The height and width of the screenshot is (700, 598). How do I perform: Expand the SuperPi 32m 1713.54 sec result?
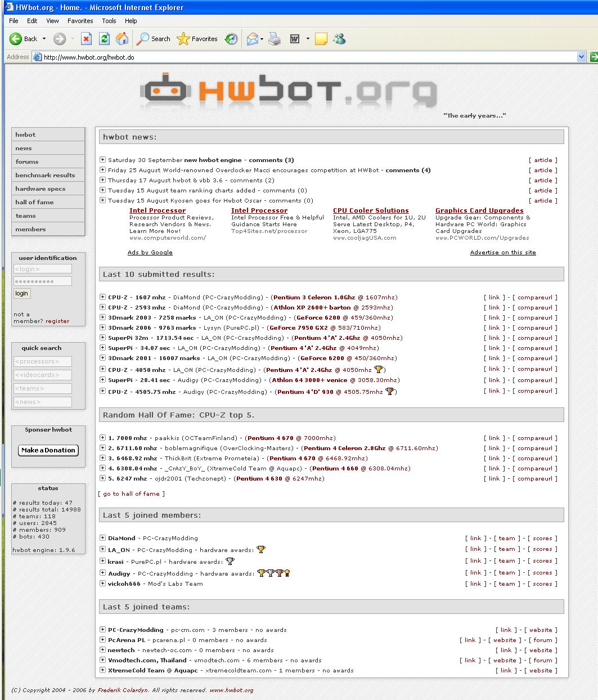(x=102, y=338)
